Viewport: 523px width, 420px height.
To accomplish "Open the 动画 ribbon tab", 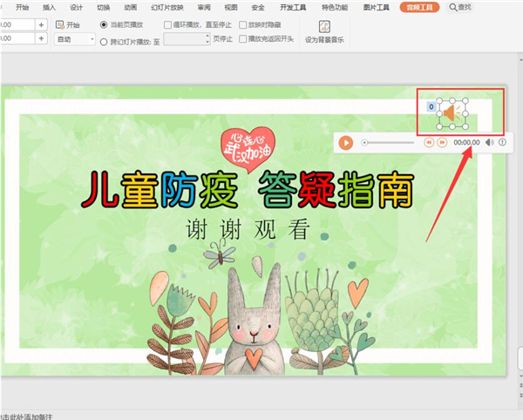I will tap(130, 7).
